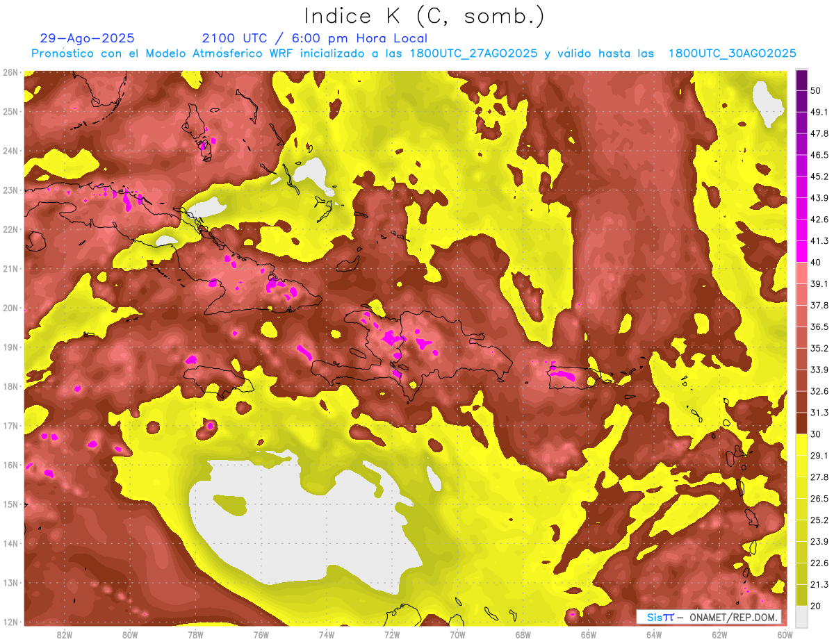Select the date text "29-Ago-2025"
Viewport: 834px width, 644px height.
coord(88,38)
